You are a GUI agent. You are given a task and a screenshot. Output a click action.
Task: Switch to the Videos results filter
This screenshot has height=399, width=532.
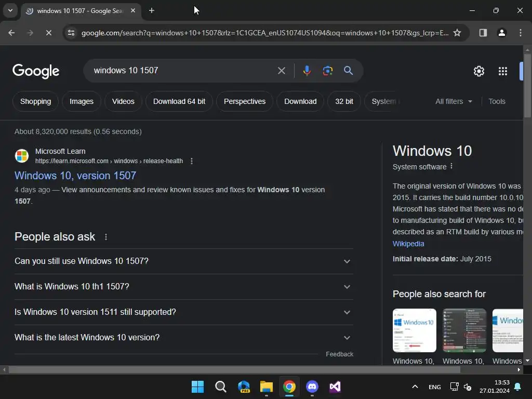tap(123, 101)
